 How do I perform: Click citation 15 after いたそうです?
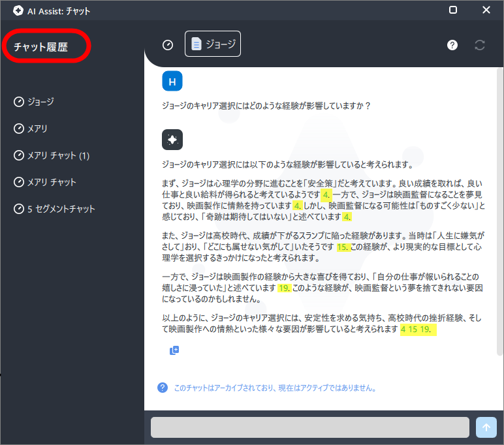(343, 247)
